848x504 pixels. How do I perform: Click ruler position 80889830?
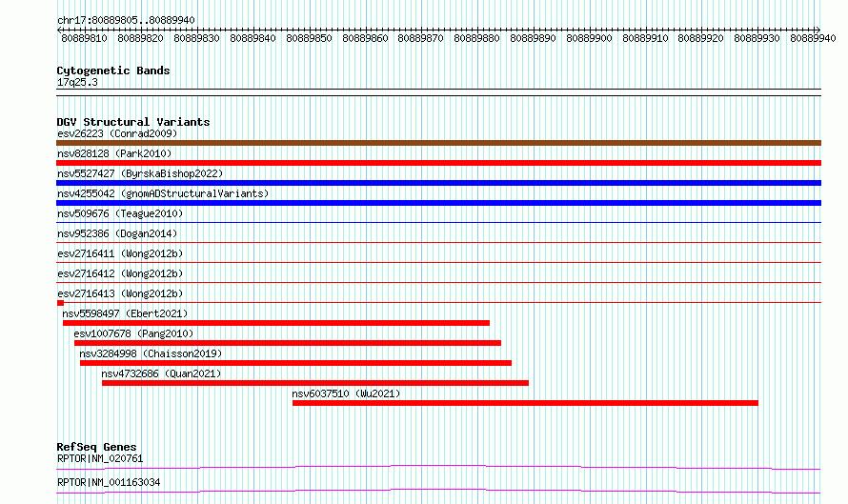click(196, 38)
